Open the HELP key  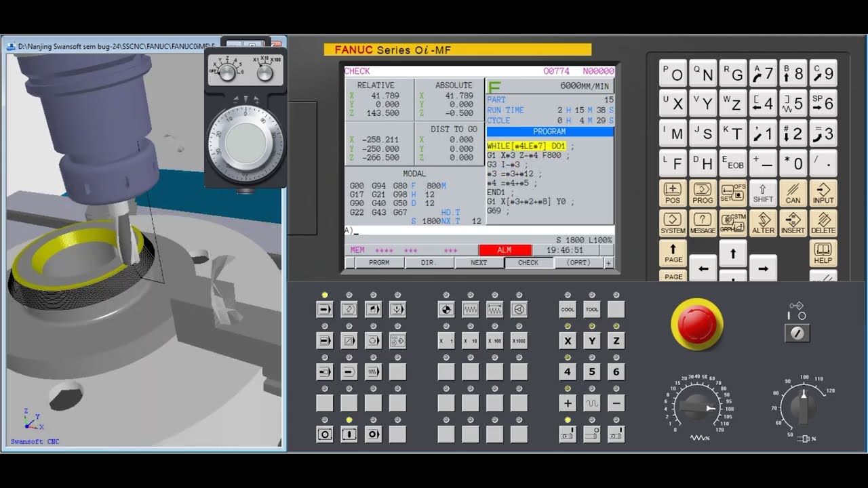[x=823, y=253]
